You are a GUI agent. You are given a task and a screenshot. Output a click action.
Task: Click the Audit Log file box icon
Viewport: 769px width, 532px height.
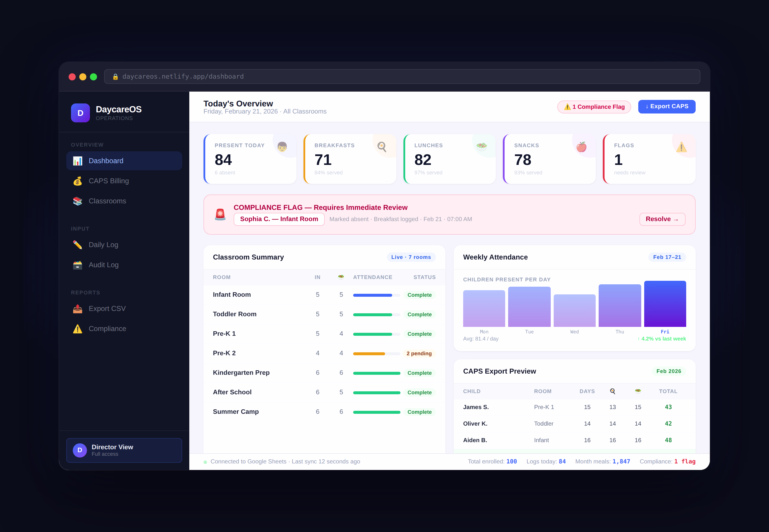pyautogui.click(x=77, y=265)
